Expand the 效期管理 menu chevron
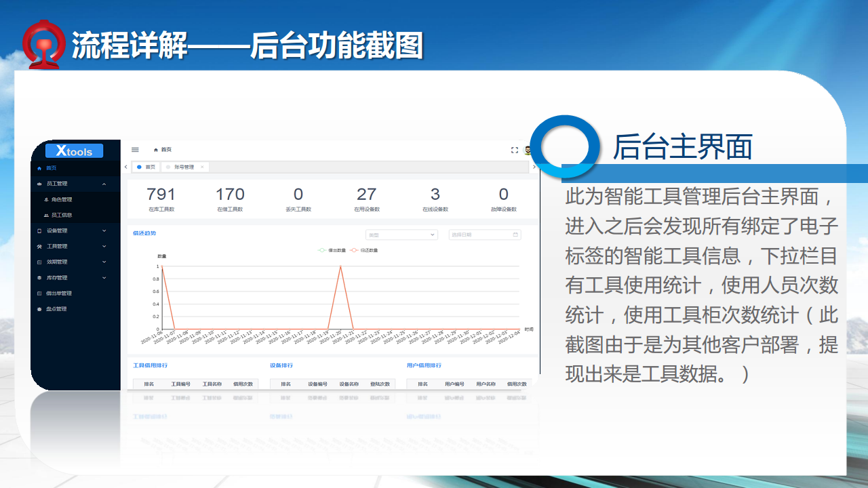The image size is (868, 488). [x=104, y=262]
